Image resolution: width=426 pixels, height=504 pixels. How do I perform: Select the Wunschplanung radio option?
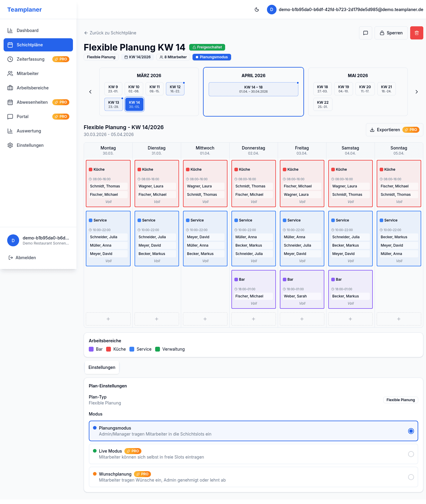coord(411,477)
